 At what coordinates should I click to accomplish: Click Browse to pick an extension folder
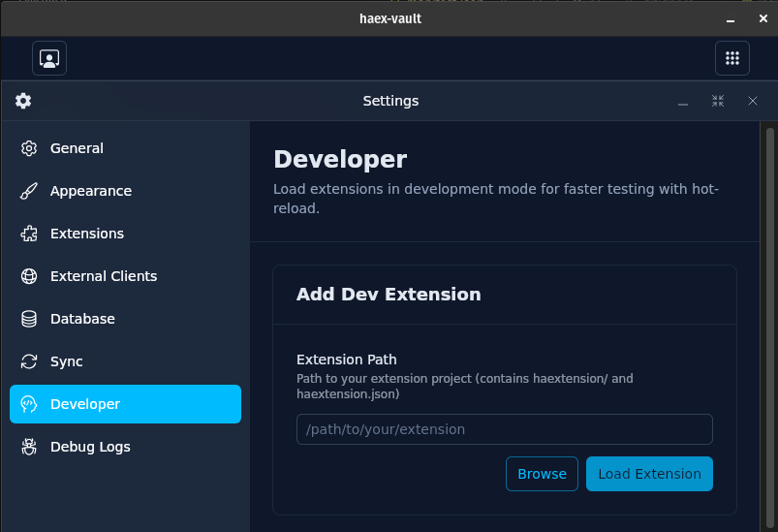[x=542, y=474]
